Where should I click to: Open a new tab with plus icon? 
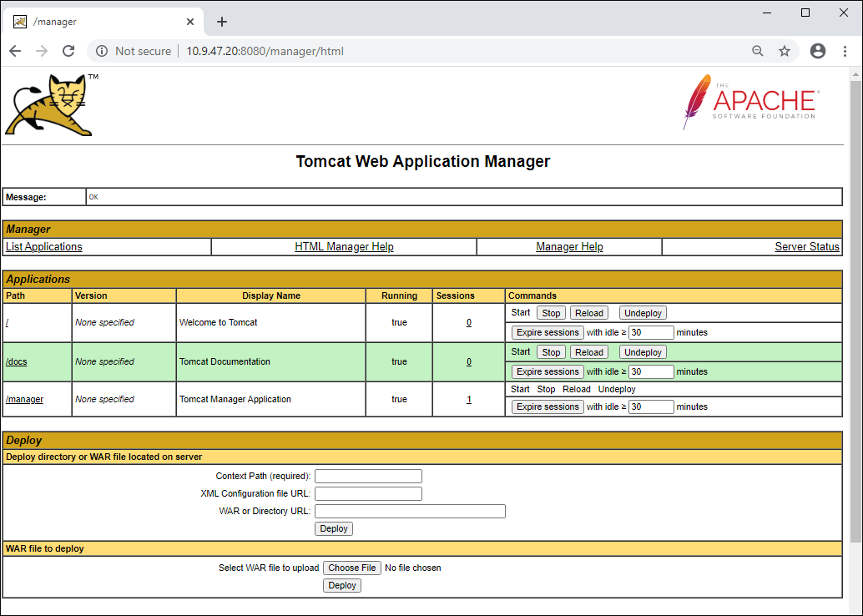[221, 22]
